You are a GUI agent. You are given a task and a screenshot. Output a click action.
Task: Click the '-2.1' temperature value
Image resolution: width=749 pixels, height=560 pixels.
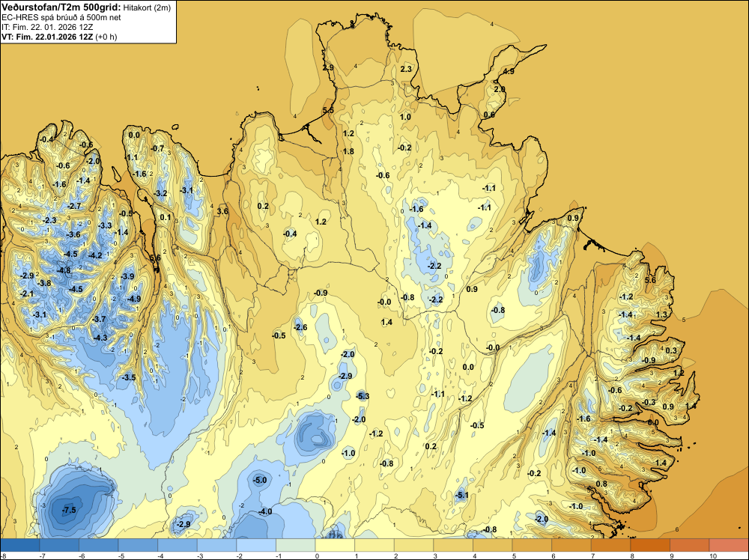coord(27,293)
